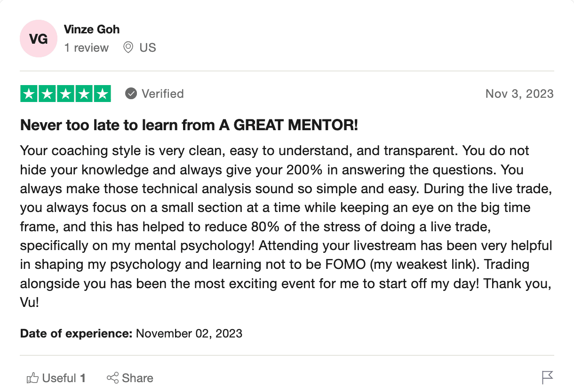
Task: Click the thumbs-up Useful icon
Action: (32, 378)
